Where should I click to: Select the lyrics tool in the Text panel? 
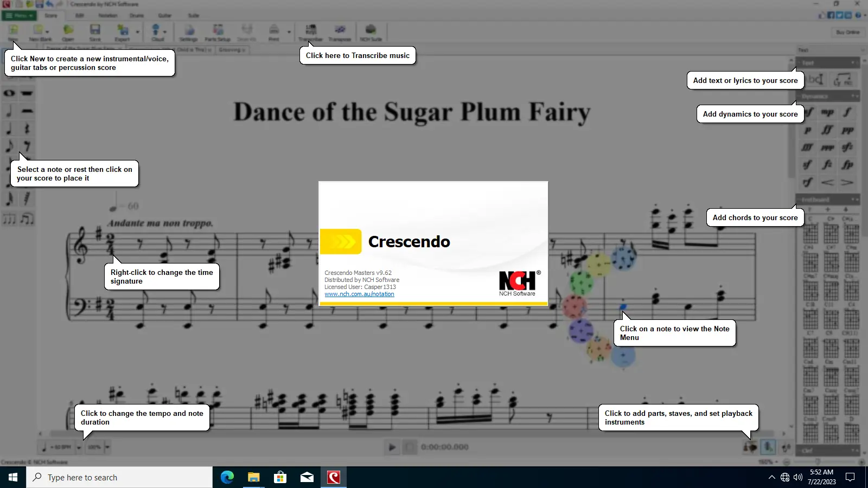843,79
